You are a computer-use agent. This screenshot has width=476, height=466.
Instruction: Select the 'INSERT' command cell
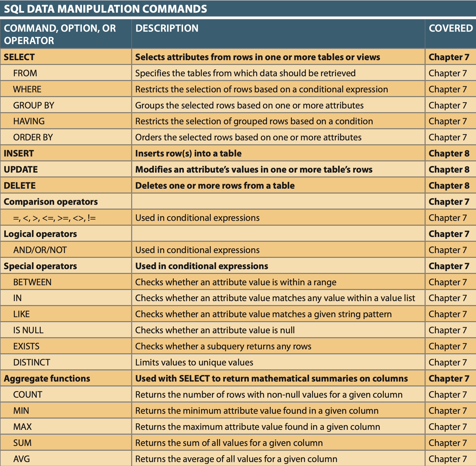pos(66,153)
